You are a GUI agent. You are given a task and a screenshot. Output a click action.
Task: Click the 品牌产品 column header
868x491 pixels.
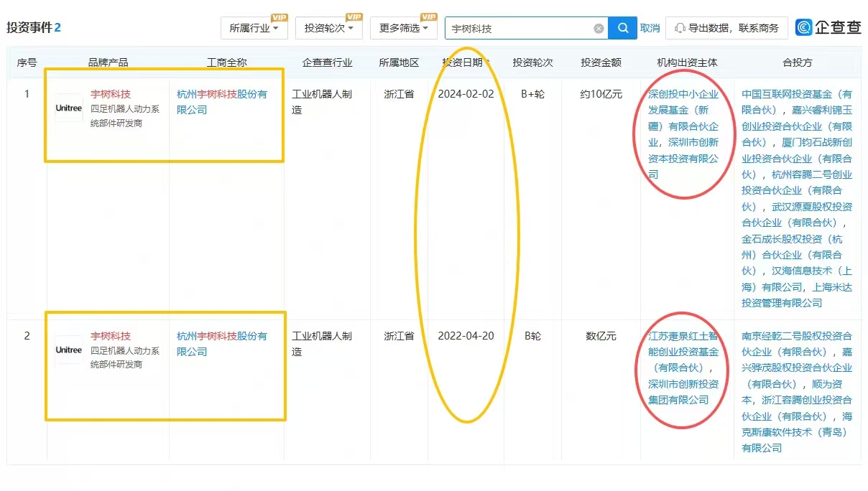click(x=108, y=62)
